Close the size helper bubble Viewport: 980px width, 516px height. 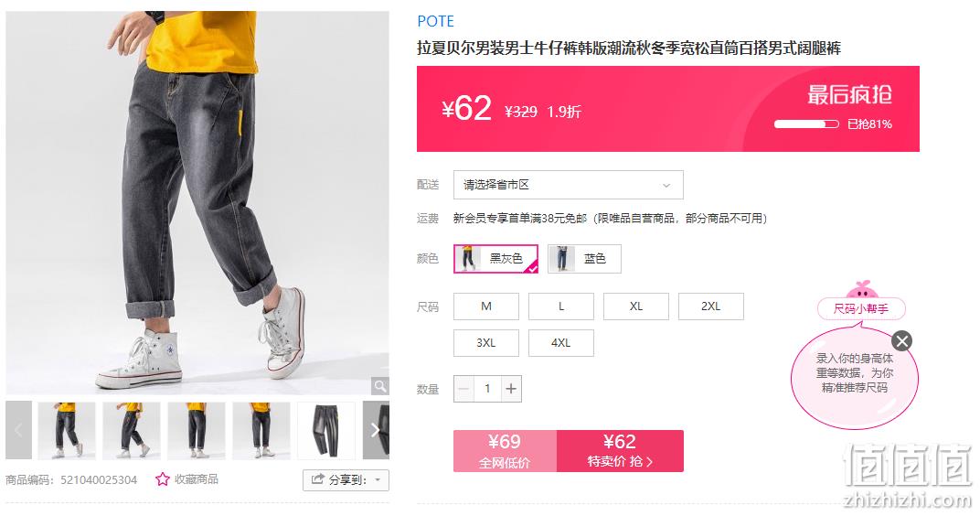click(901, 341)
